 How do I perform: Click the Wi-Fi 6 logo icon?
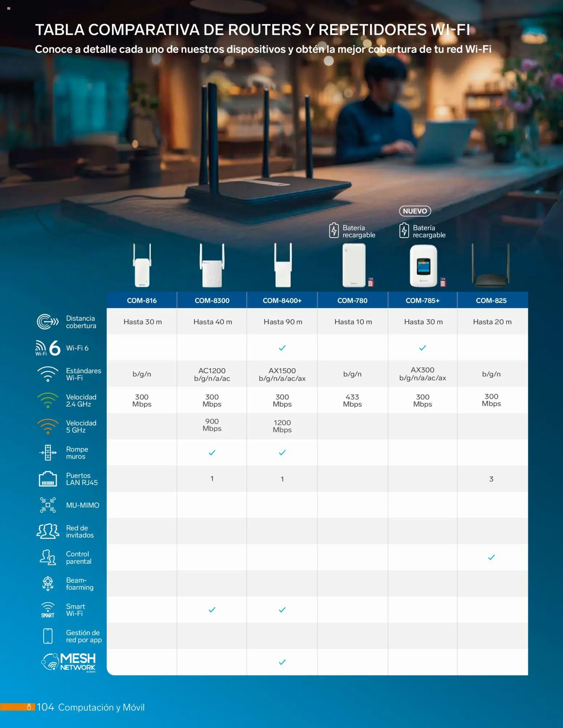coord(48,348)
